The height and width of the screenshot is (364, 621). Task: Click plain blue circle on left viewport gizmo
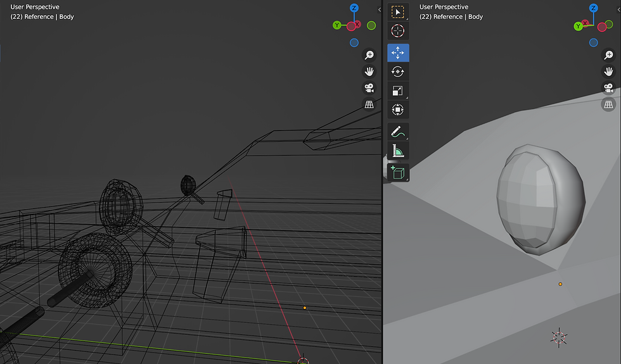coord(354,43)
